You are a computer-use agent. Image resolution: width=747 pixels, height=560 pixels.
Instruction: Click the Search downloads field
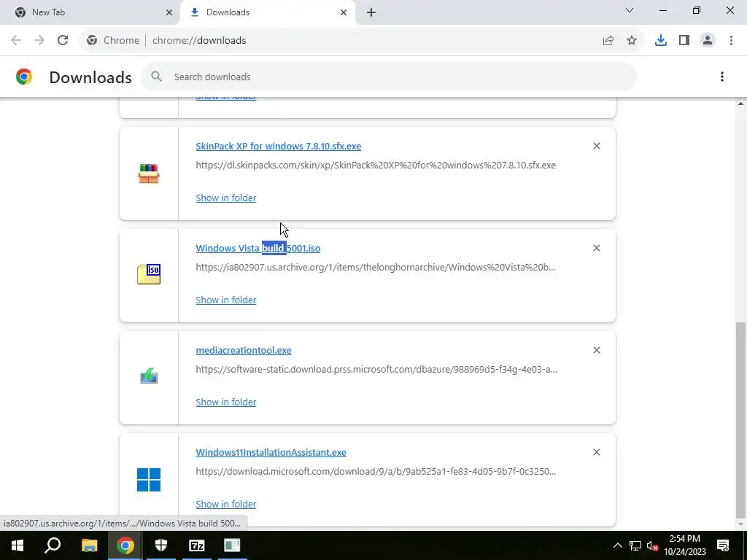pyautogui.click(x=389, y=77)
